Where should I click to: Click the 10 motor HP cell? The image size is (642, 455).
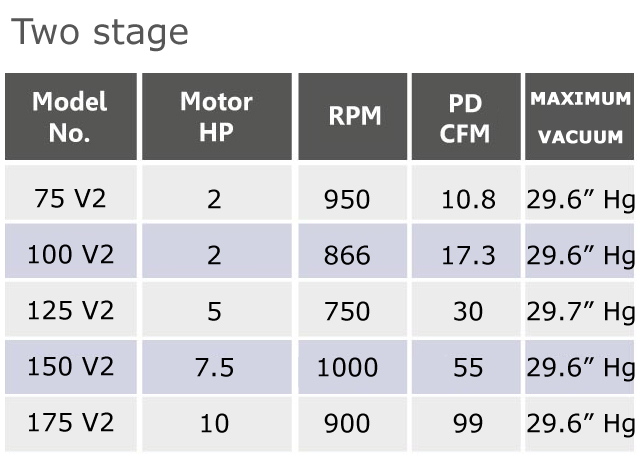point(217,424)
